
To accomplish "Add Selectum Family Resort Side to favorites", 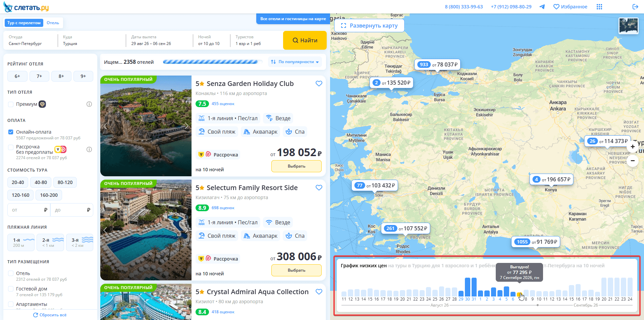I will point(319,188).
